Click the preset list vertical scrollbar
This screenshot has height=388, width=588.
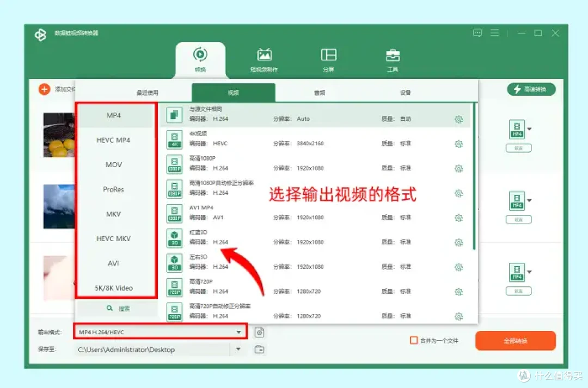474,176
